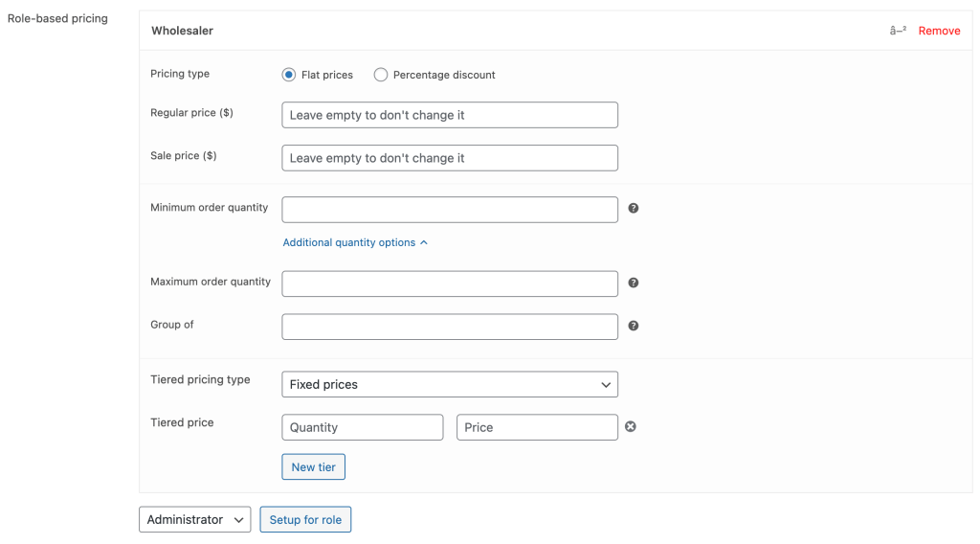
Task: Click the Minimum order quantity field
Action: [x=450, y=209]
